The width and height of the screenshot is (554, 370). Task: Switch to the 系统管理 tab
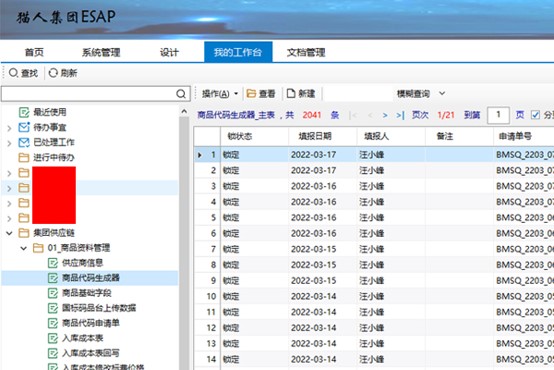tap(101, 53)
